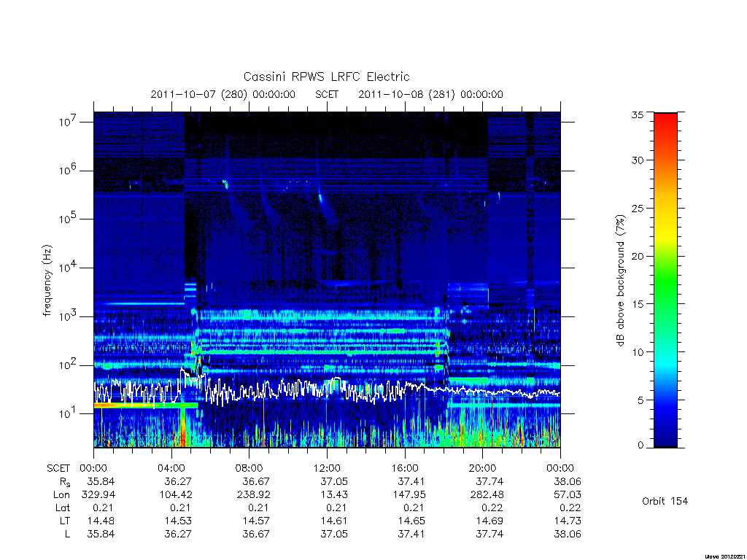Click the title 'Cassini RPWS LRFC Electric'
747x560 pixels.
[x=326, y=77]
